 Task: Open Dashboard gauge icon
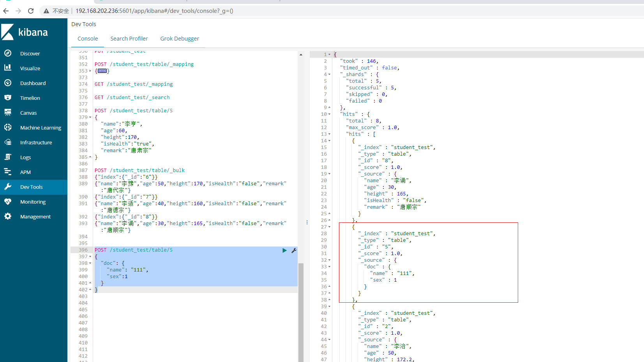(x=8, y=83)
